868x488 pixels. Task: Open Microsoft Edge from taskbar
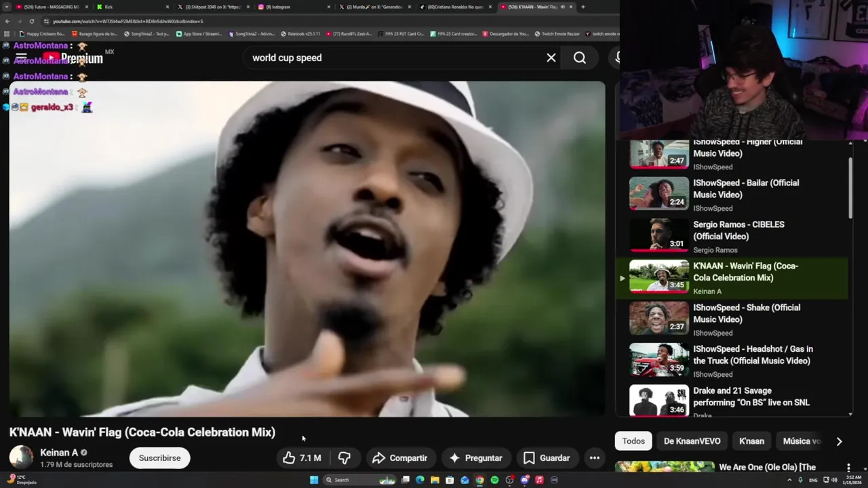pos(420,480)
